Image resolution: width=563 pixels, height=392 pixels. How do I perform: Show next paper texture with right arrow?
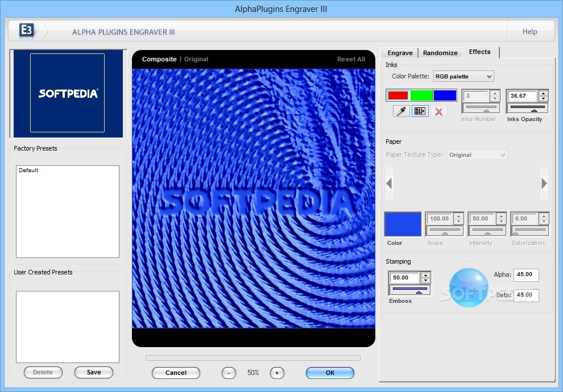[544, 184]
